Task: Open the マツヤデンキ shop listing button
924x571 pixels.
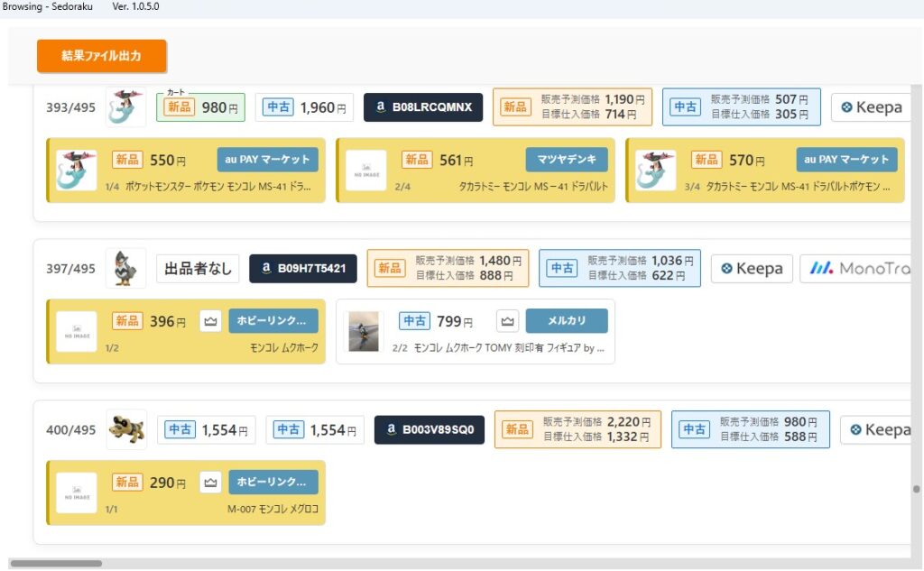Action: coord(567,160)
